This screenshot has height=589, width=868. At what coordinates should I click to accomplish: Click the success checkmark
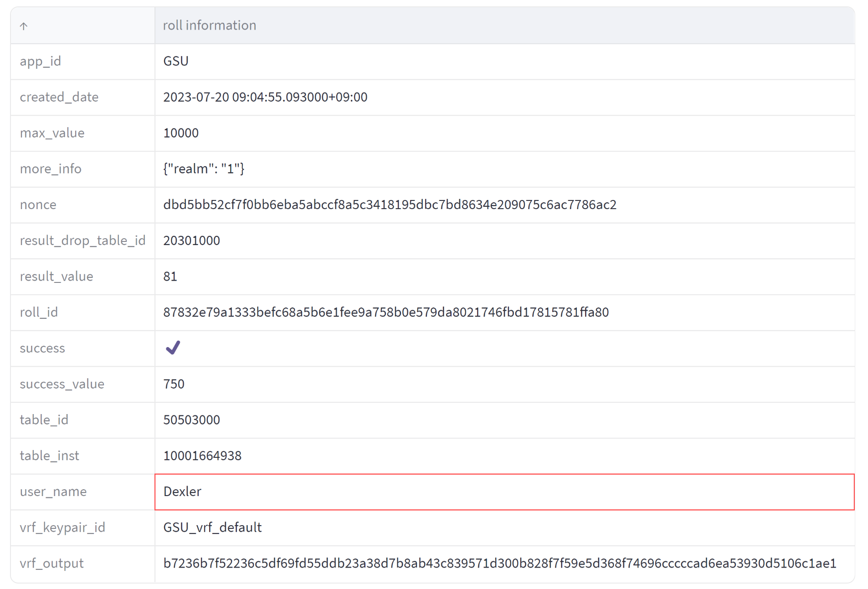point(173,348)
